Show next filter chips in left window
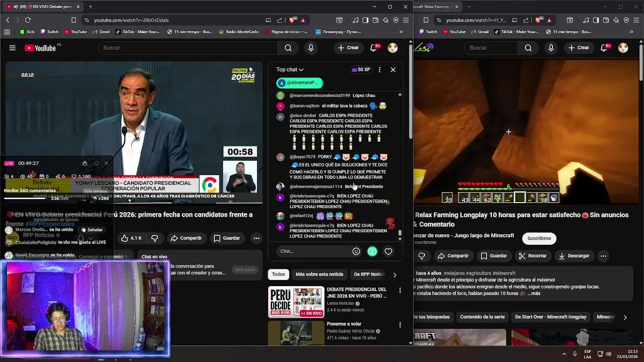Viewport: 644px width, 362px height. pos(394,275)
